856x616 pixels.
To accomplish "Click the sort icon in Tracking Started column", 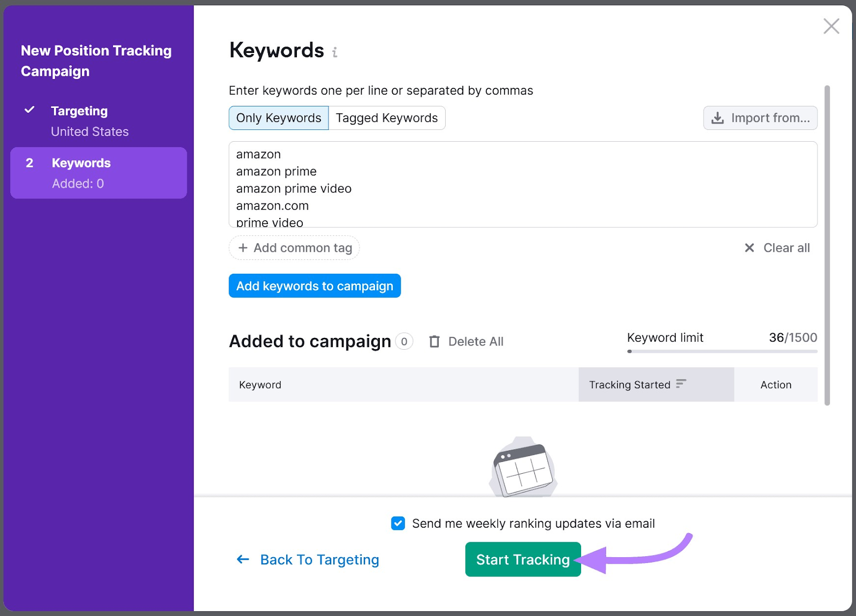I will 681,384.
